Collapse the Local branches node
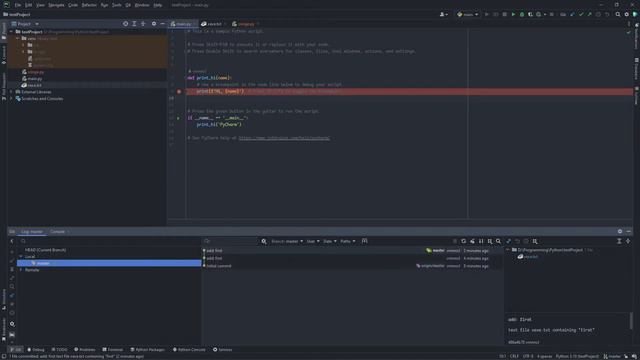 click(21, 256)
